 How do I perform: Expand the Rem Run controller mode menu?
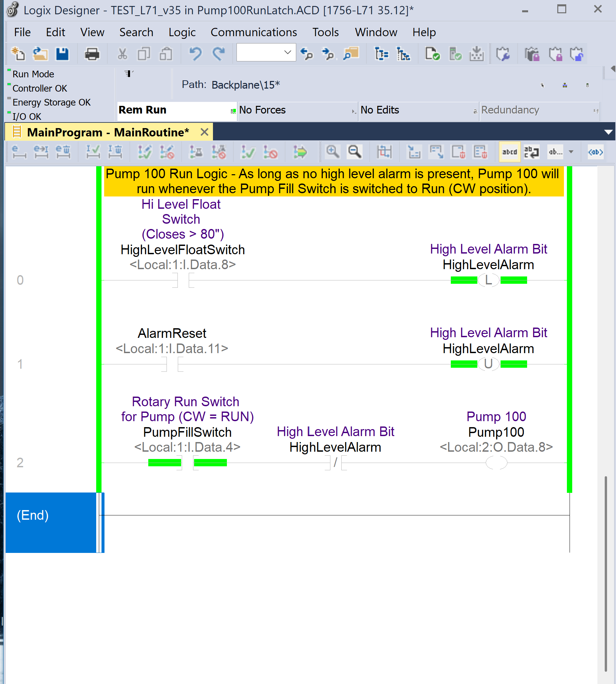coord(233,111)
